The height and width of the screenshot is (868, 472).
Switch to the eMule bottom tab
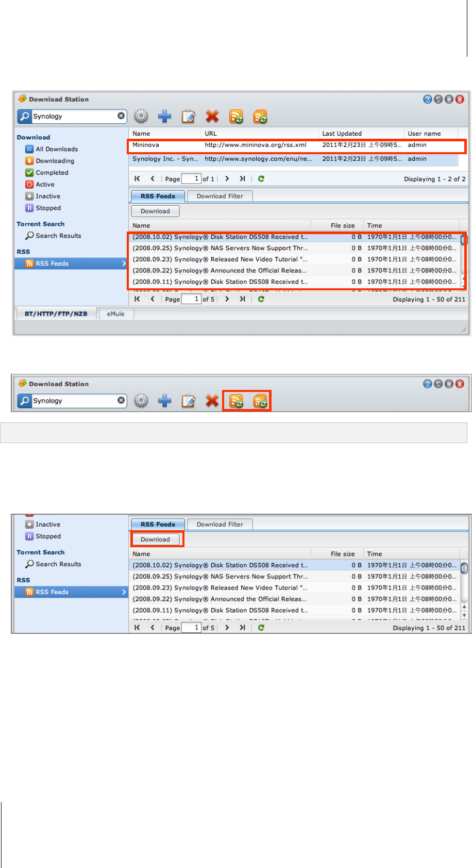coord(116,314)
